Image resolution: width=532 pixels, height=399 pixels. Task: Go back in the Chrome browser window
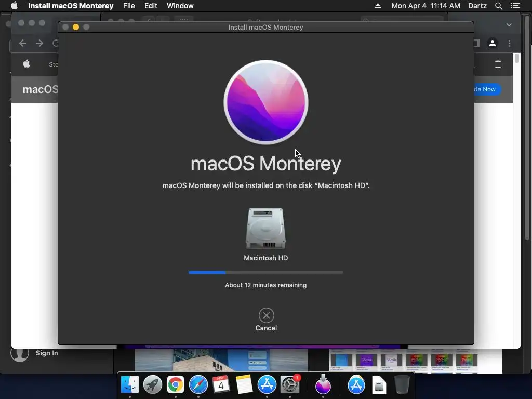tap(23, 43)
